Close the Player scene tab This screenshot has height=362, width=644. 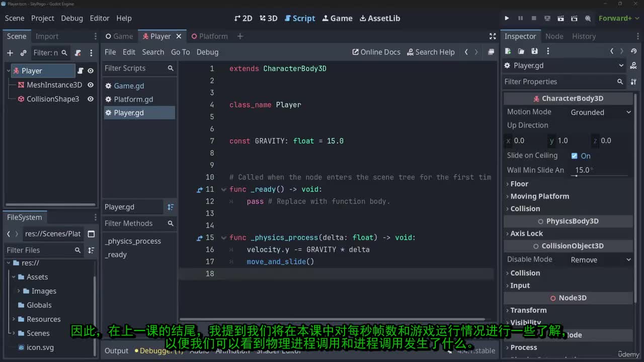[179, 36]
